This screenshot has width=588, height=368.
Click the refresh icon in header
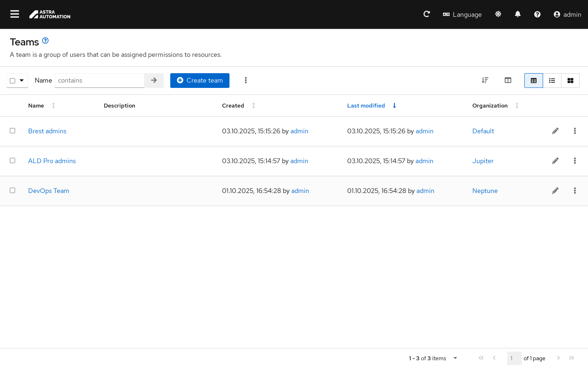point(427,14)
